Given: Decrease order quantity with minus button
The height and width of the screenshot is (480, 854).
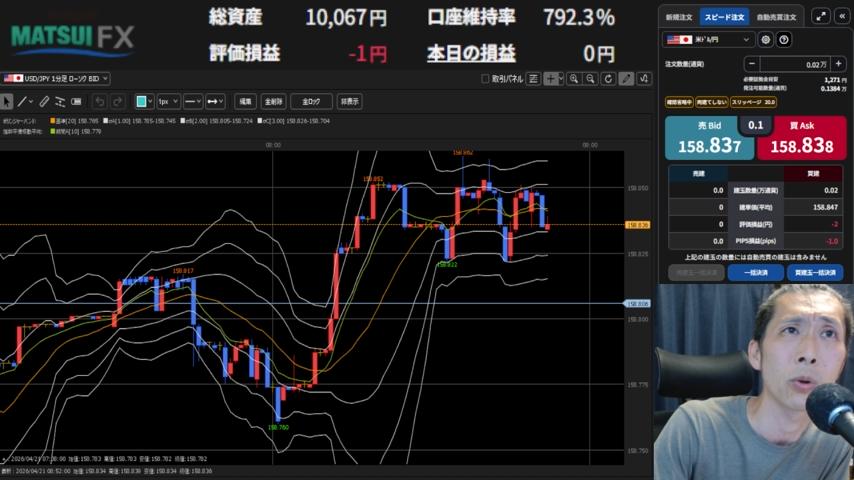Looking at the screenshot, I should (752, 64).
